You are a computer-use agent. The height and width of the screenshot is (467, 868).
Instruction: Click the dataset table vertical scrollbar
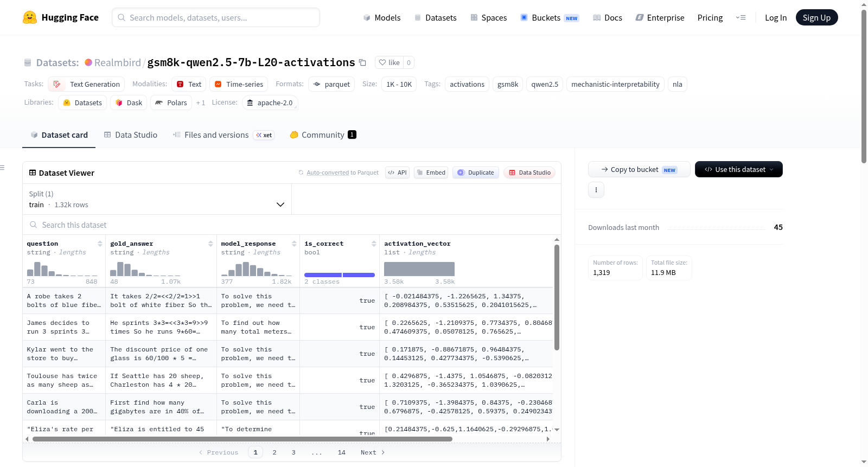tap(557, 297)
